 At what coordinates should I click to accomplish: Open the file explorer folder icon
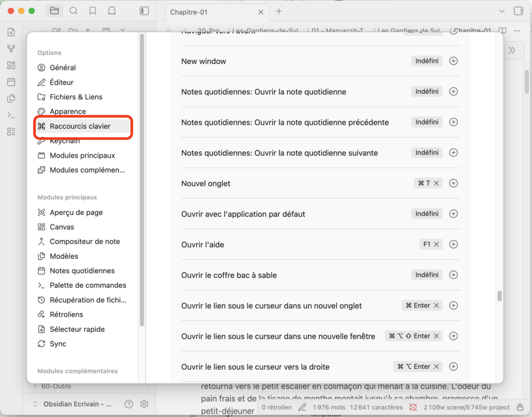(x=55, y=11)
